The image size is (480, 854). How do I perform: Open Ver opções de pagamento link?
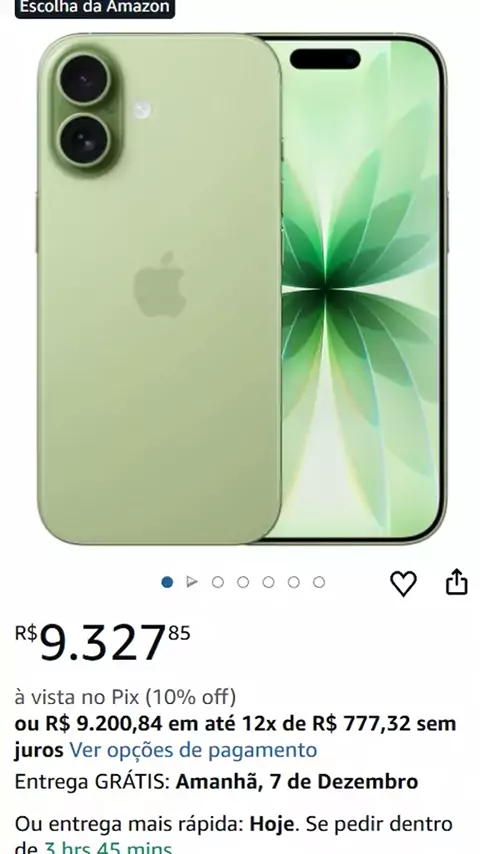point(193,750)
